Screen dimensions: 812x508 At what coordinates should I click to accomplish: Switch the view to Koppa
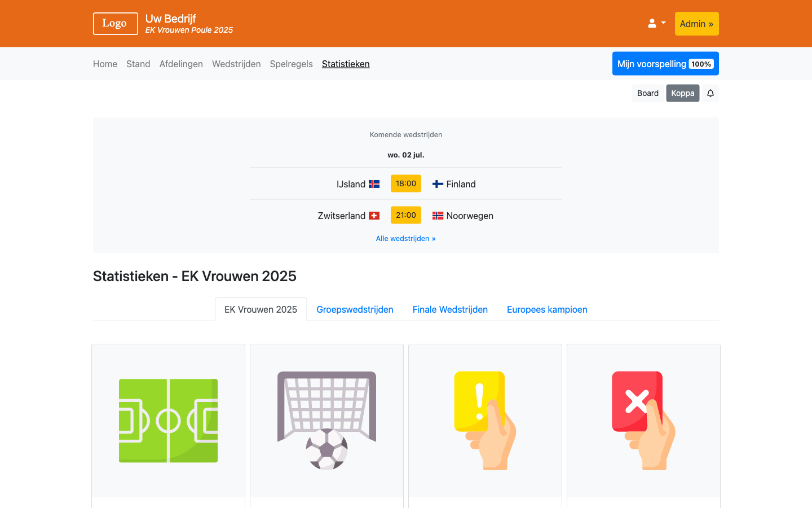(682, 93)
